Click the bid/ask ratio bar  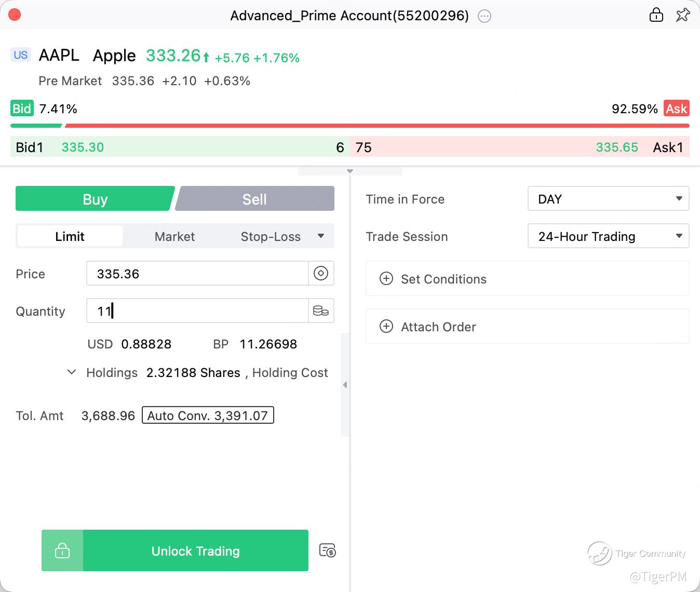pyautogui.click(x=350, y=126)
